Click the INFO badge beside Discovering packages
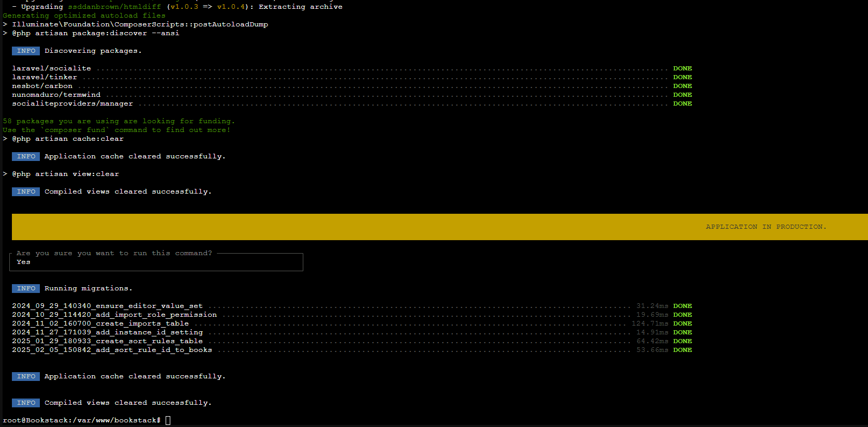The image size is (868, 427). point(26,51)
